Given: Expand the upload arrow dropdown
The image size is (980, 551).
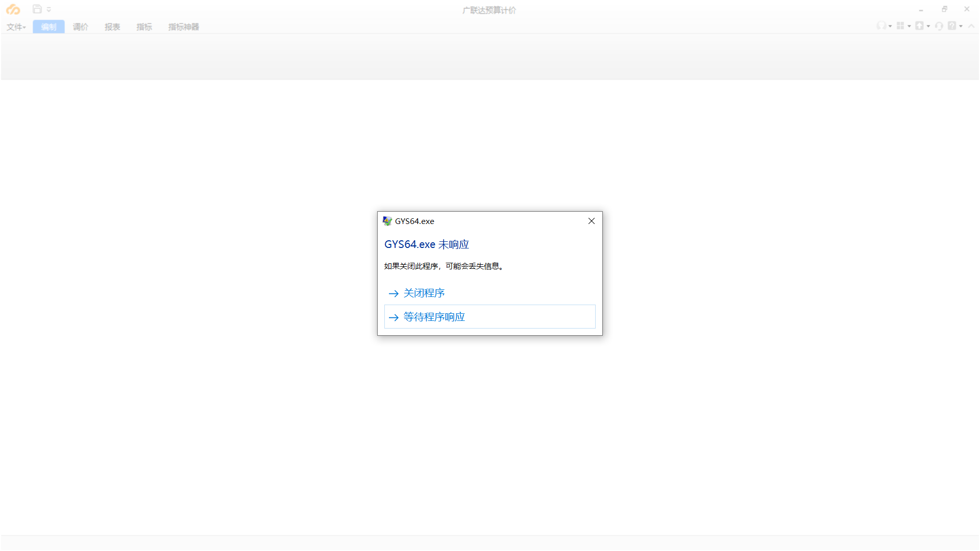Looking at the screenshot, I should click(928, 26).
